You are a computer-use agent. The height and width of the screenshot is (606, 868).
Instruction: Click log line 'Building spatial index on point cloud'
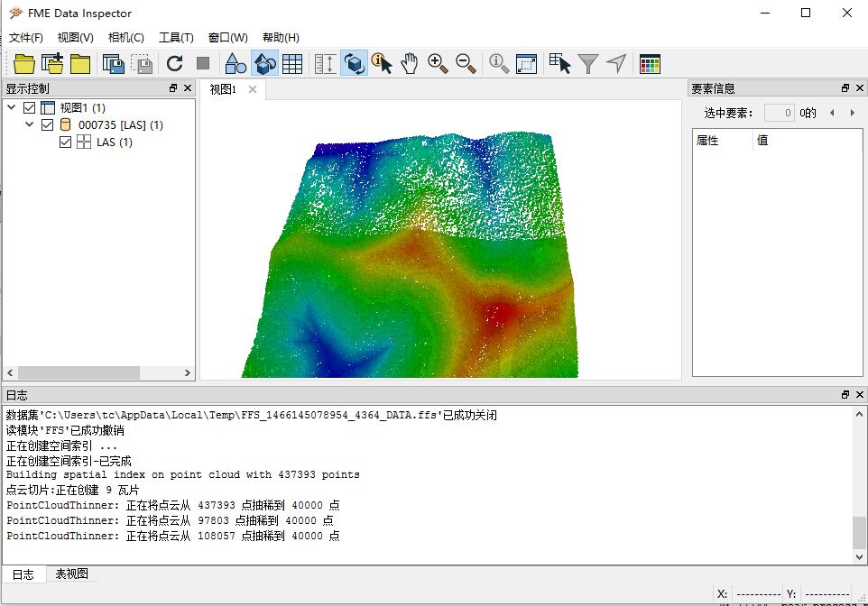182,475
